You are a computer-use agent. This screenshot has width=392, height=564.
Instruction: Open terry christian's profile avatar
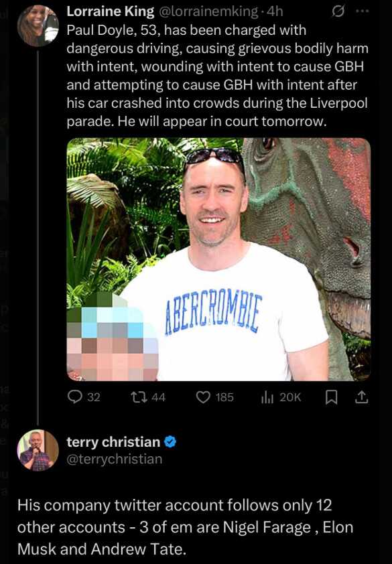[38, 450]
